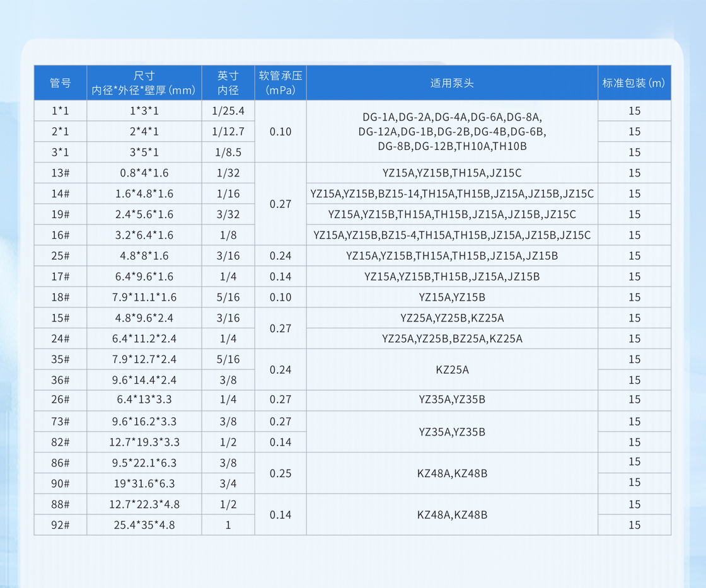Click the DG-1A pump head list cell

[452, 132]
